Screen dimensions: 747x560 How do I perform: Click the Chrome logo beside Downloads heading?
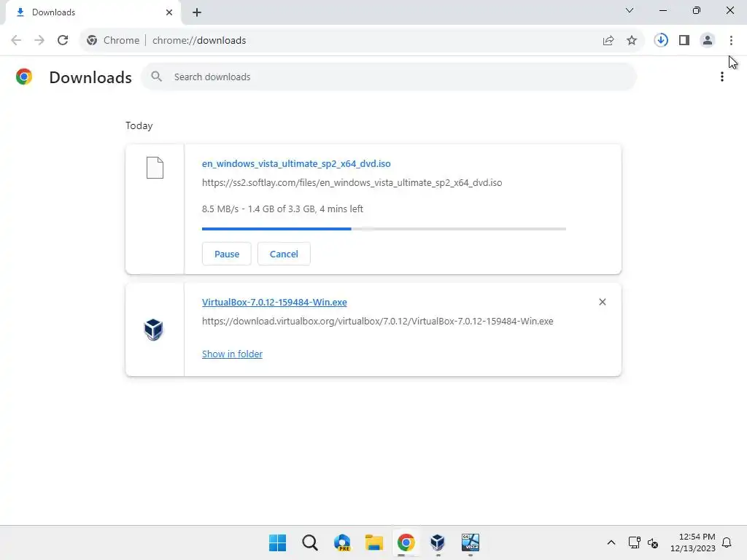click(24, 77)
